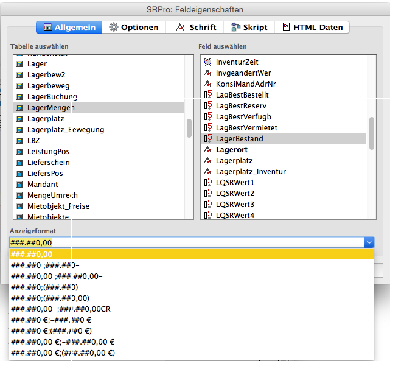Switch to the Skript tab
The width and height of the screenshot is (399, 372).
click(249, 27)
